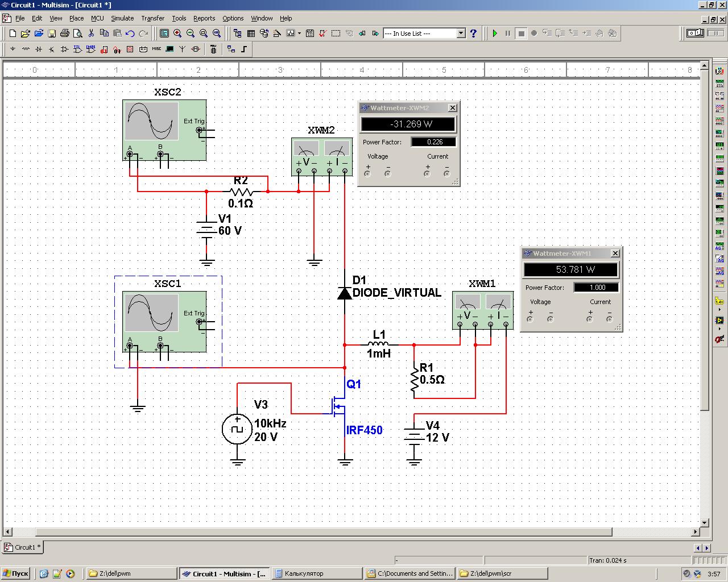Click the Save file floppy icon
Viewport: 728px width, 582px height.
pos(52,34)
